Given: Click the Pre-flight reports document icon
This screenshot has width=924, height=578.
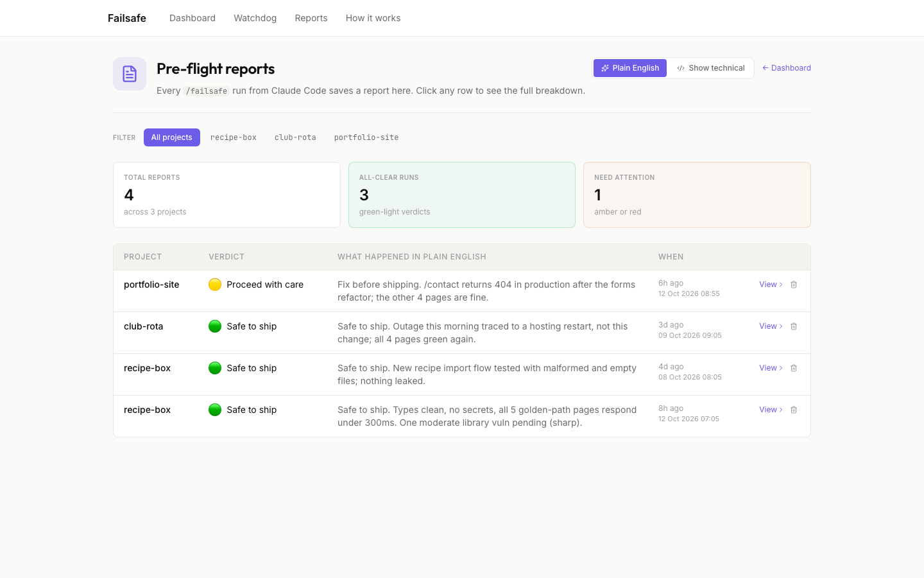Looking at the screenshot, I should (130, 74).
